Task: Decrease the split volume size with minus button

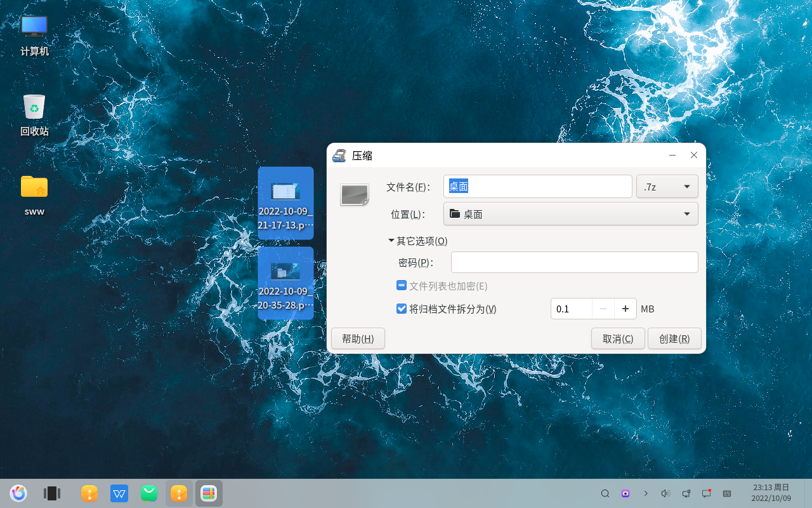Action: [x=603, y=309]
